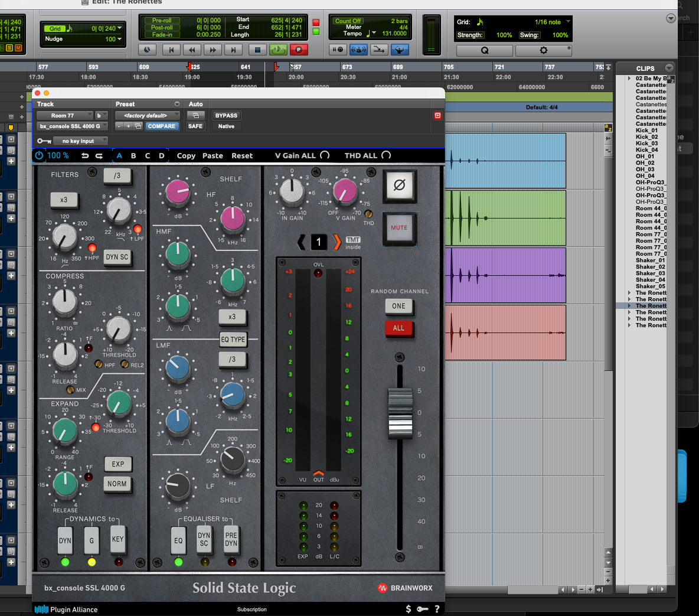699x616 pixels.
Task: Click Paste in the plugin toolbar
Action: coord(213,156)
